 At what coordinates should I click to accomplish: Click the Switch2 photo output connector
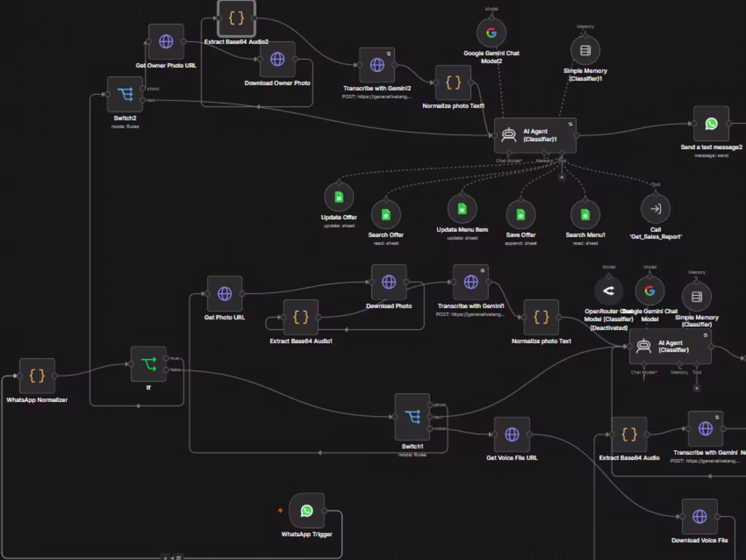pos(142,89)
